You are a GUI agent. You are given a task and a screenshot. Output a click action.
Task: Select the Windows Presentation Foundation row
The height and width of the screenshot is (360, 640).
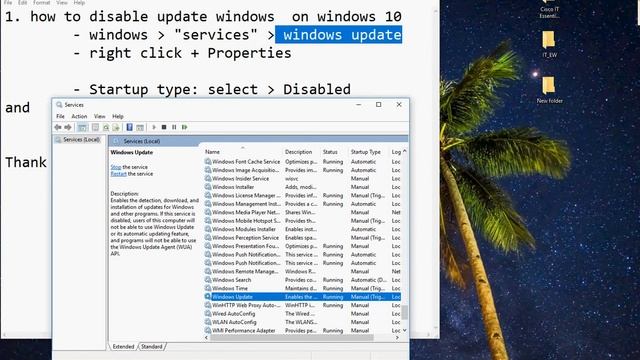[302, 246]
